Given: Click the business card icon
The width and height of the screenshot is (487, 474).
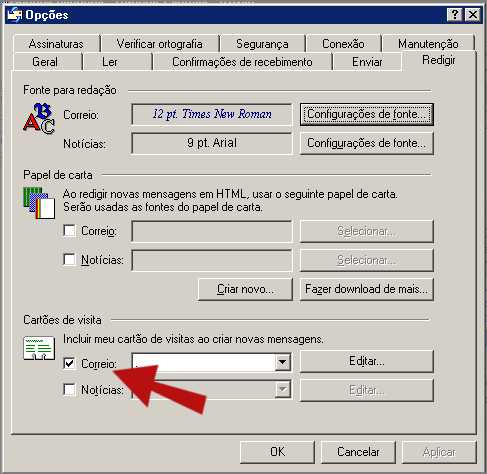Looking at the screenshot, I should click(39, 348).
